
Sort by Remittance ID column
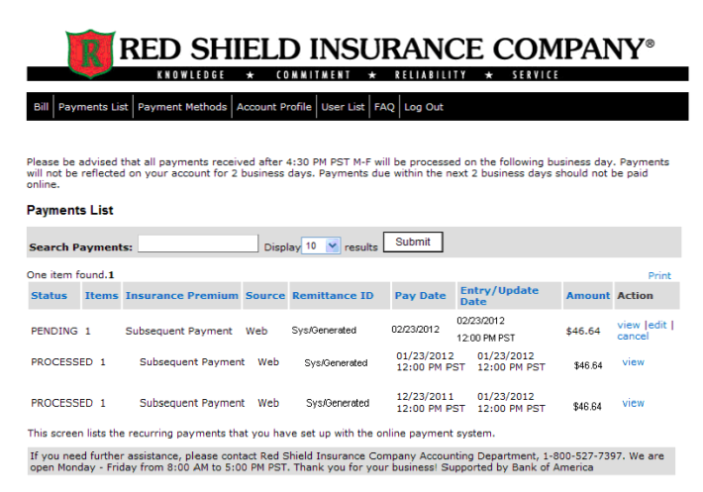pyautogui.click(x=333, y=296)
